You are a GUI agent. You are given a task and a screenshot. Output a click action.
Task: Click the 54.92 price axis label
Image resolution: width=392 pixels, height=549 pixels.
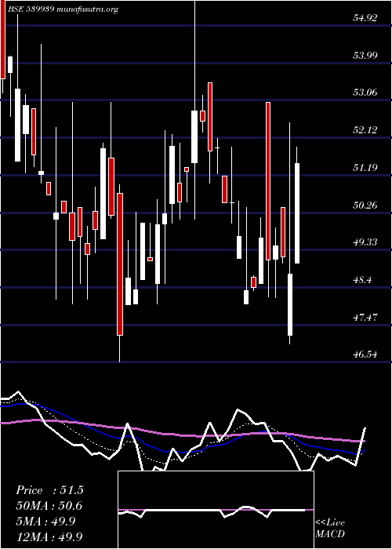(365, 18)
